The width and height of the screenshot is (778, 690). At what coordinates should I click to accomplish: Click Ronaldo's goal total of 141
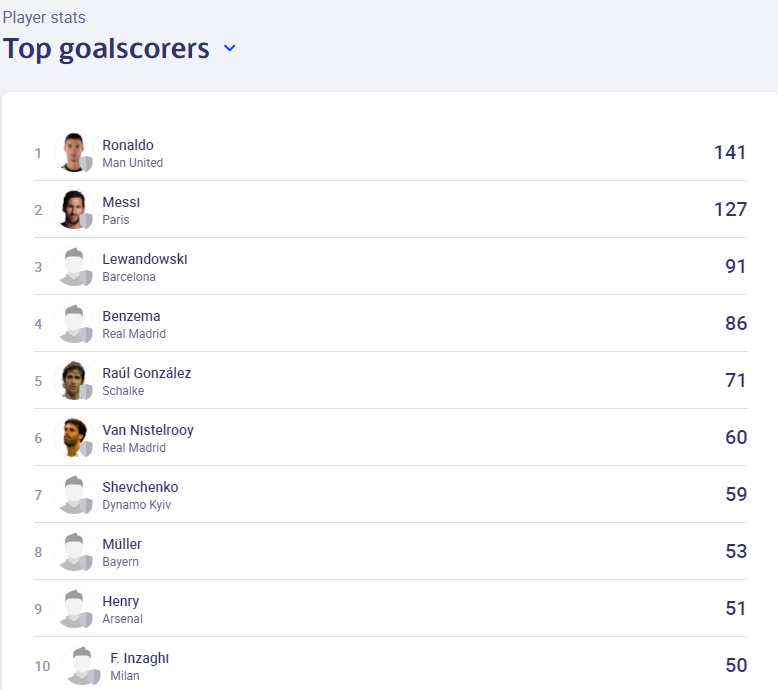pos(730,152)
